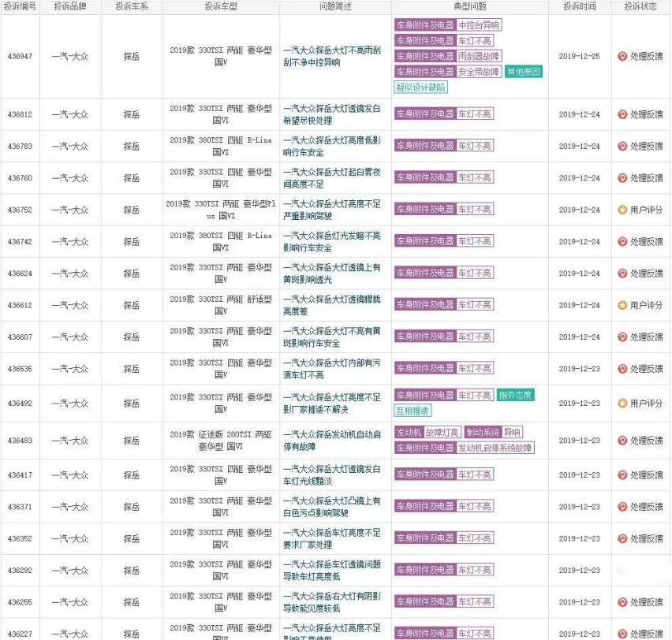
Task: Open complaint 发动机自动启停有故障
Action: point(332,441)
